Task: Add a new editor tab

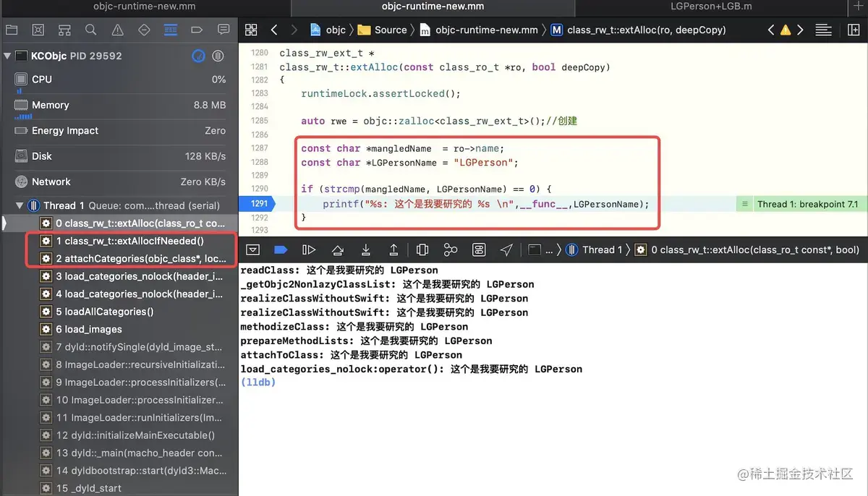Action: (x=859, y=7)
